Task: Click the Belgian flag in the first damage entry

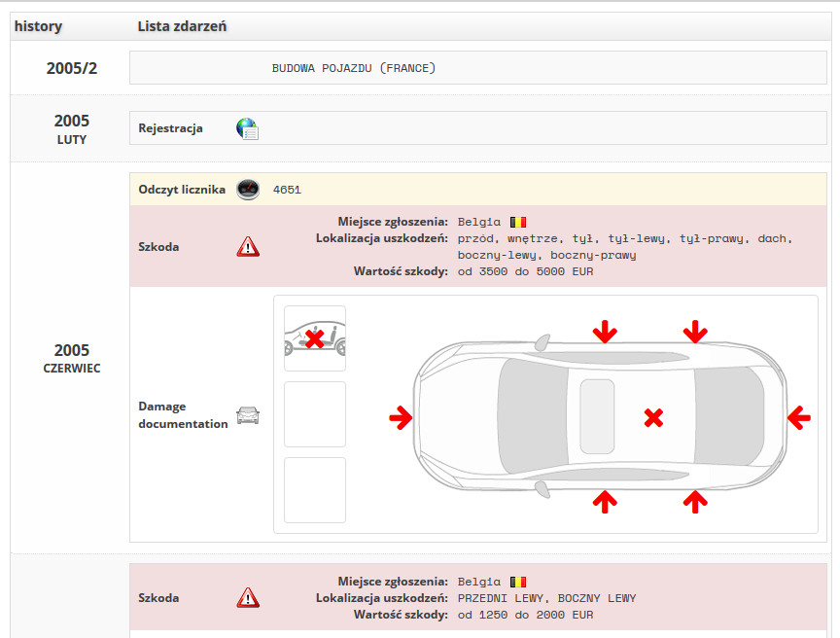Action: pyautogui.click(x=517, y=222)
